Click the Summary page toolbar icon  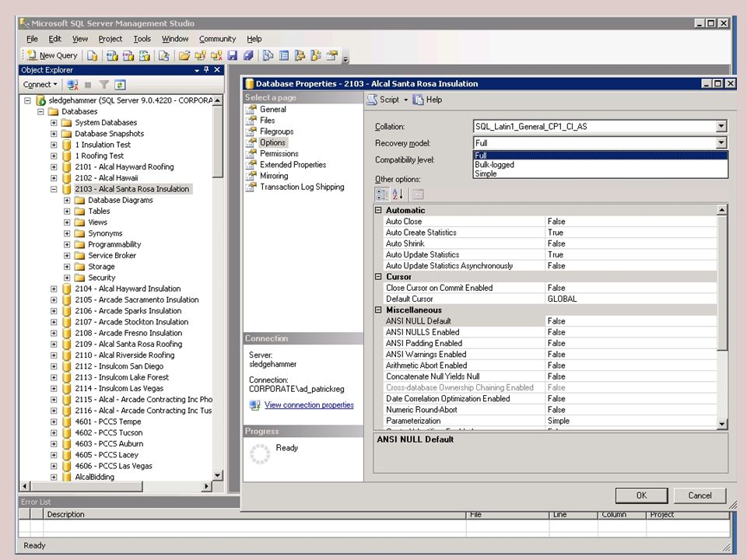(284, 56)
